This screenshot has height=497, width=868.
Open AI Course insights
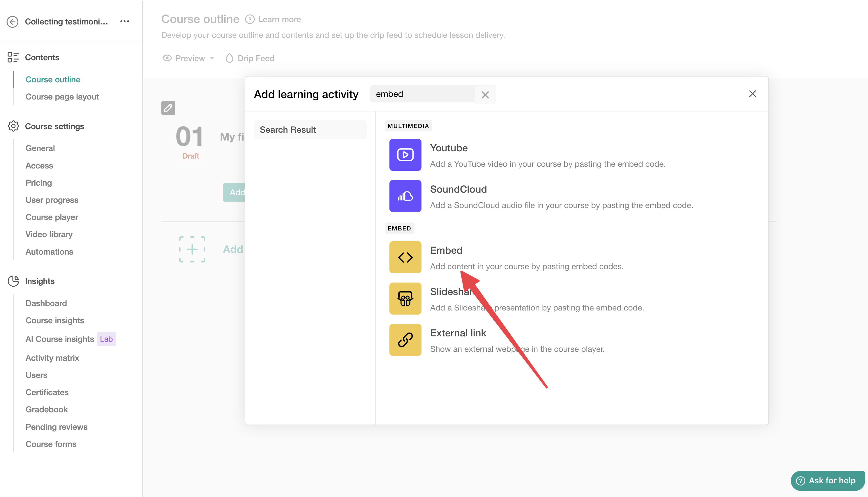point(60,339)
